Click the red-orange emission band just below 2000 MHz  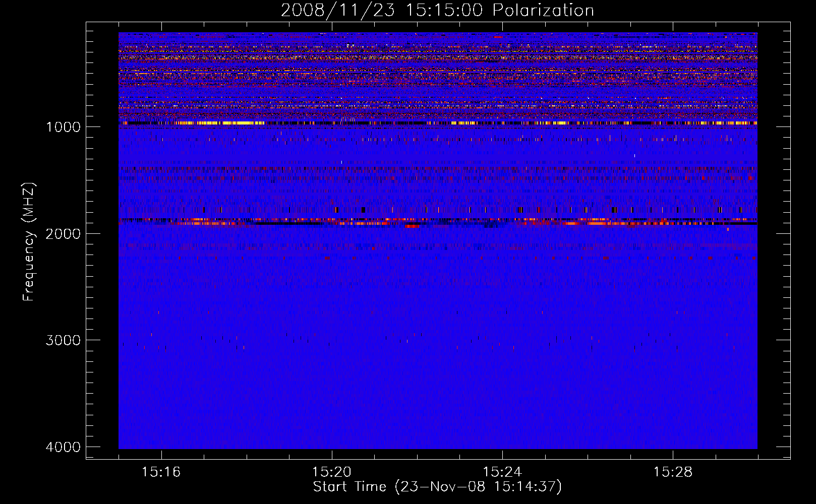(x=438, y=221)
